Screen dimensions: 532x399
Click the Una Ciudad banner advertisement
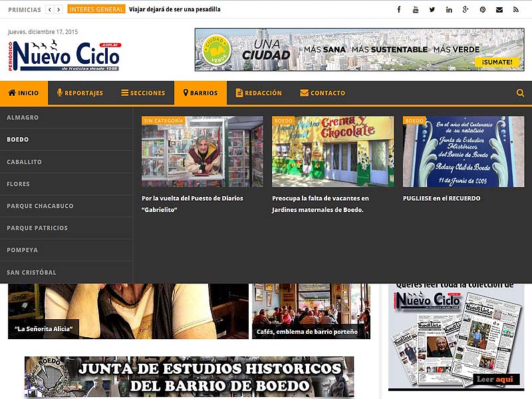[x=360, y=49]
